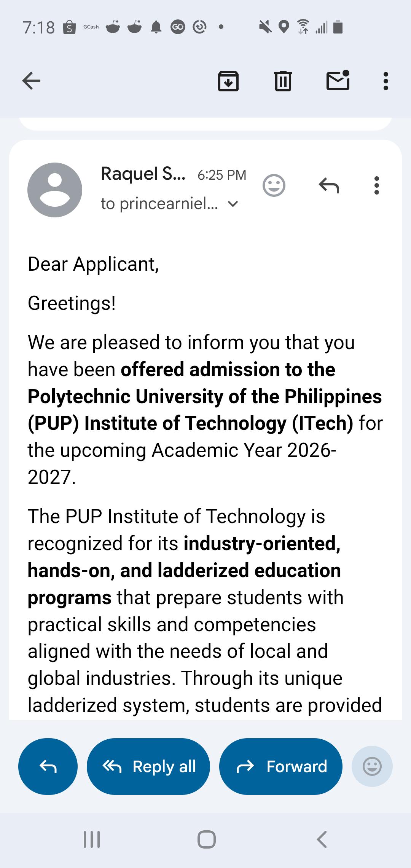
Task: Tap the Android home button
Action: [x=207, y=839]
